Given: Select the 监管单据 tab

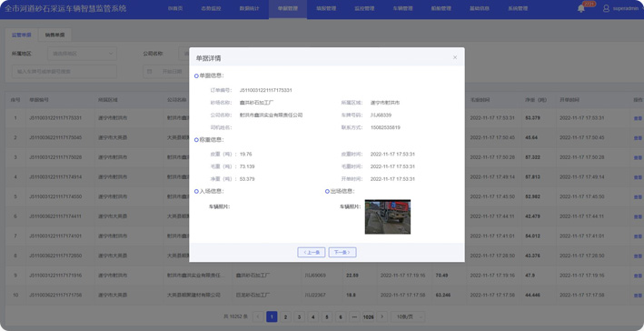Looking at the screenshot, I should (x=22, y=35).
